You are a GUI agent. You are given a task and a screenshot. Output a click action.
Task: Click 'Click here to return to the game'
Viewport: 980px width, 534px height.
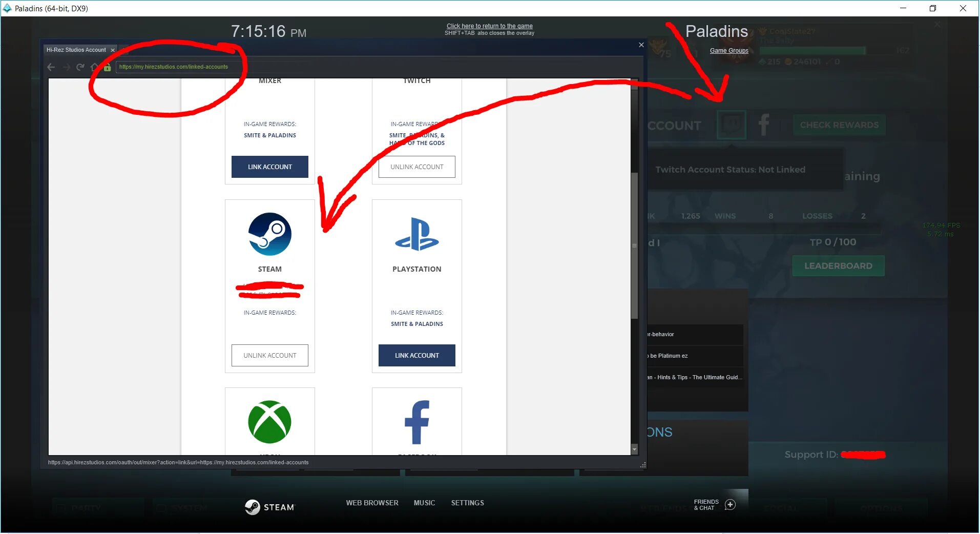click(490, 26)
